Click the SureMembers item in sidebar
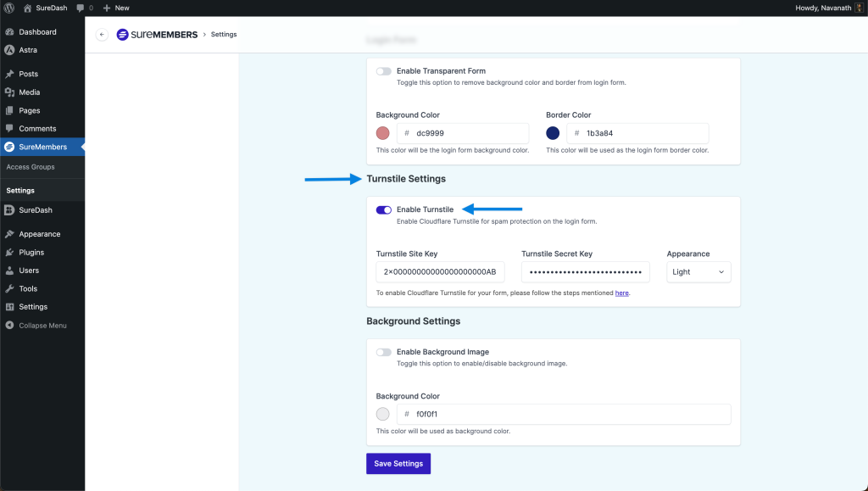The image size is (868, 491). point(42,147)
